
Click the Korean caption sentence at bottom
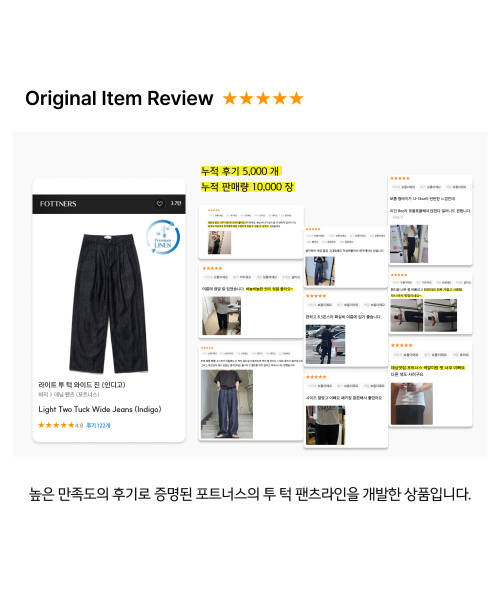point(250,494)
